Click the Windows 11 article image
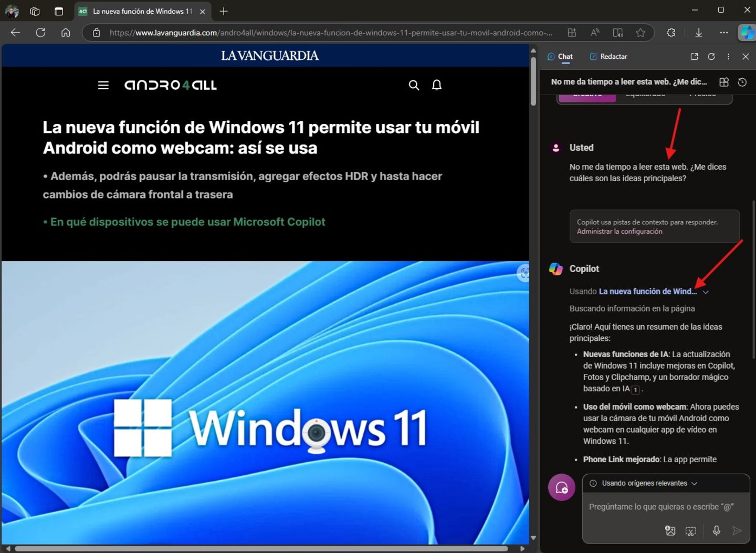756x553 pixels. coord(265,402)
